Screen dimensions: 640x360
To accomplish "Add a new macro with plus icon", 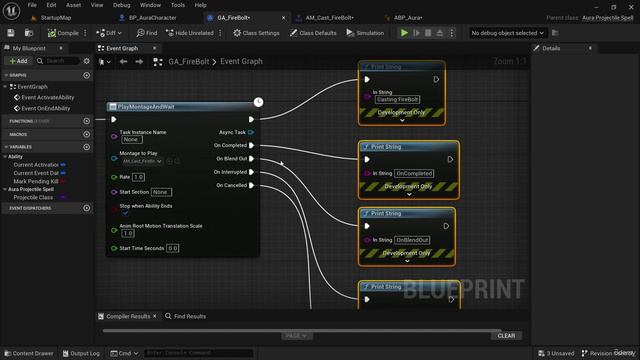I will (87, 134).
